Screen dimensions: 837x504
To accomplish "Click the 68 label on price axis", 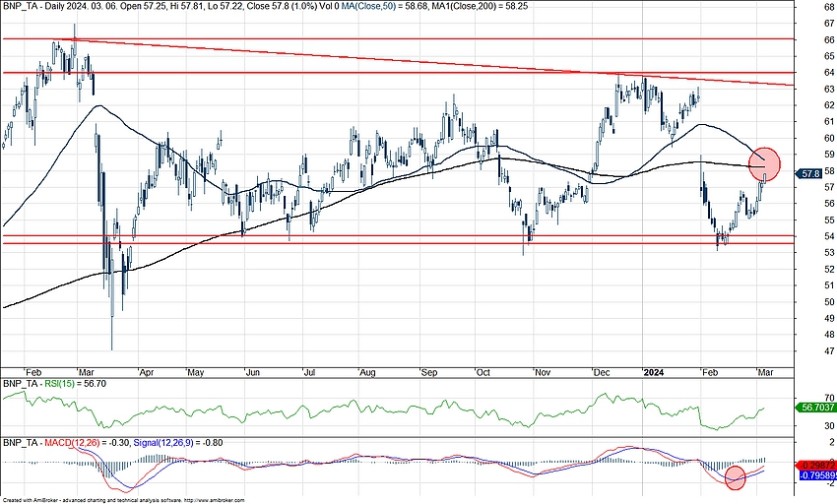I will [829, 7].
